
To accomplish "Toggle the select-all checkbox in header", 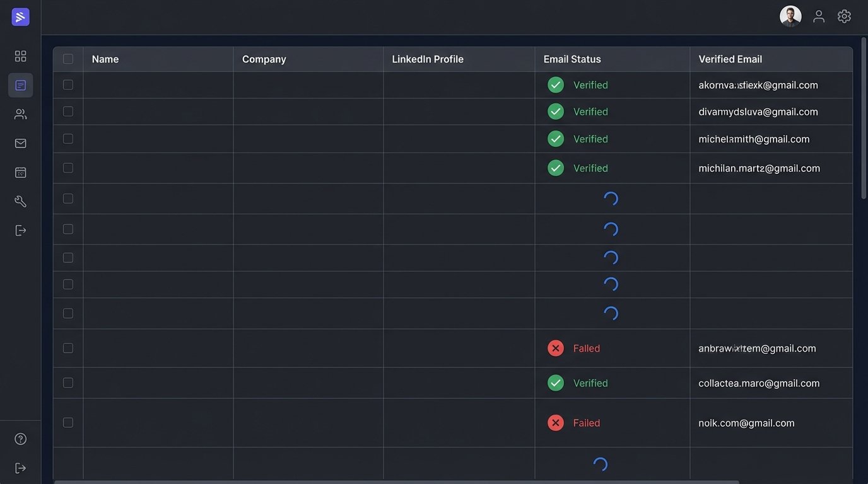I will (68, 59).
